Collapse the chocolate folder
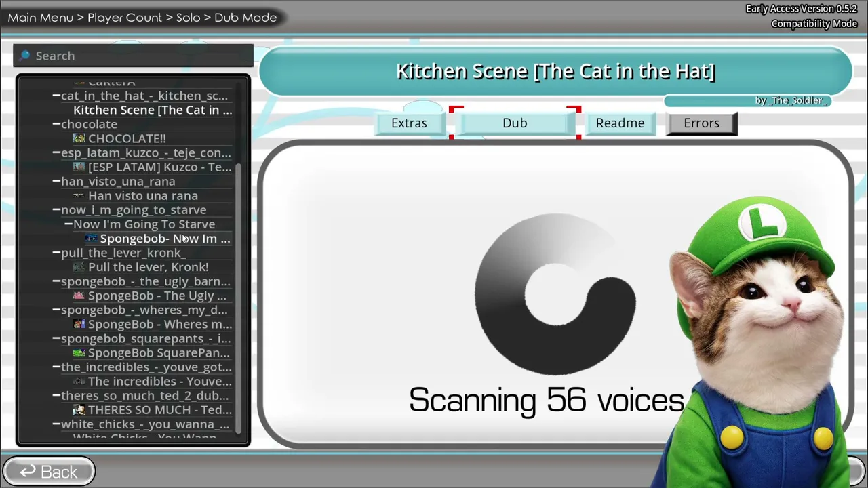Image resolution: width=868 pixels, height=488 pixels. coord(56,124)
